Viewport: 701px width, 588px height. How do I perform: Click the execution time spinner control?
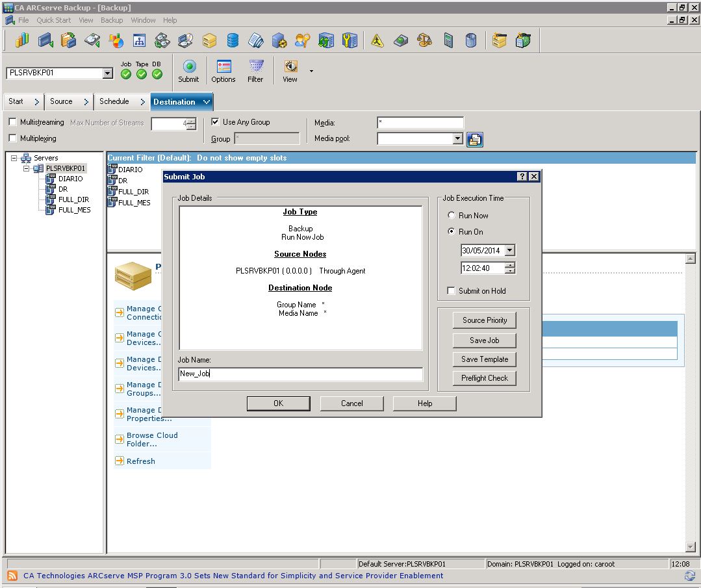[x=509, y=268]
